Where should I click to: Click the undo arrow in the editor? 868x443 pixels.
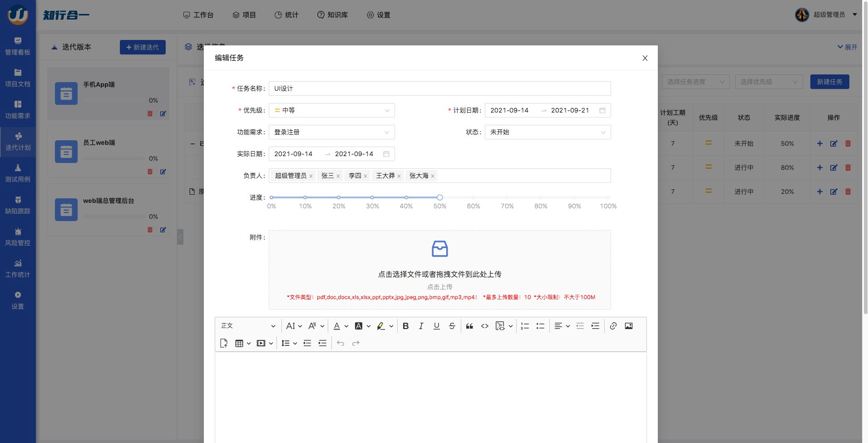pyautogui.click(x=340, y=343)
